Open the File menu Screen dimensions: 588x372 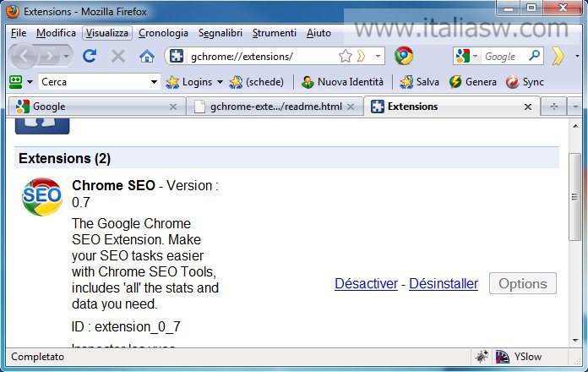(x=19, y=33)
